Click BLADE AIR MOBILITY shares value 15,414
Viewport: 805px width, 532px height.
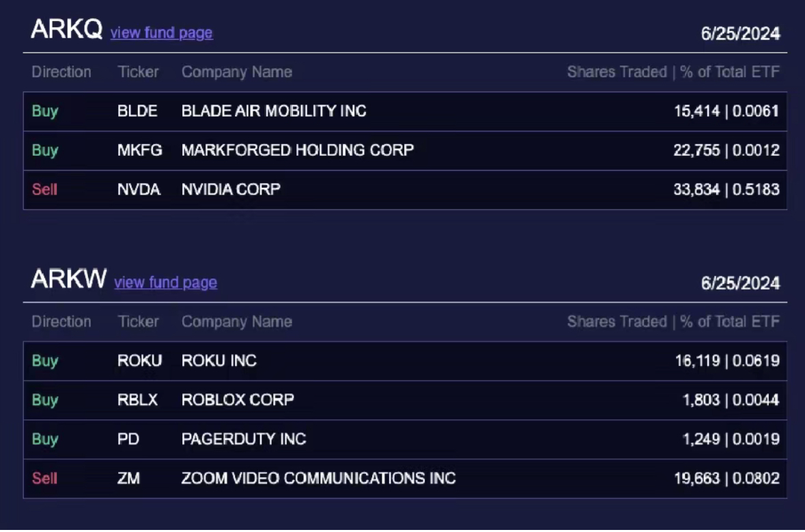click(697, 111)
